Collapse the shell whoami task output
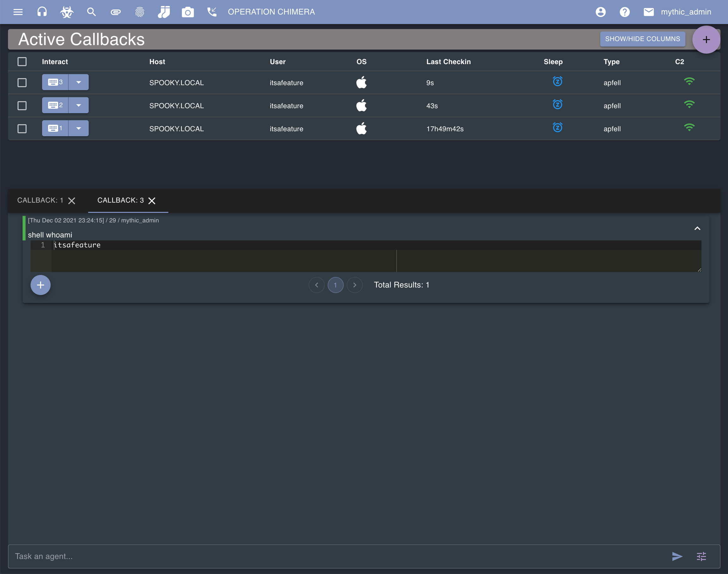 click(697, 228)
